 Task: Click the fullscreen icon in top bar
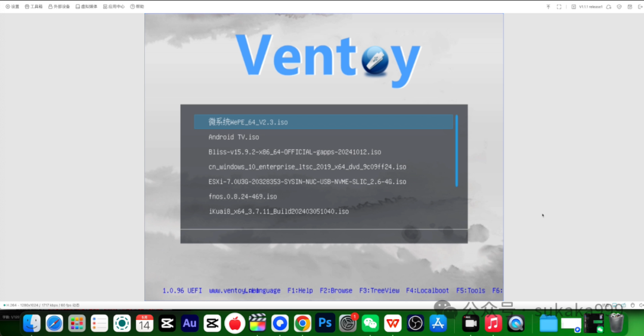click(x=559, y=7)
